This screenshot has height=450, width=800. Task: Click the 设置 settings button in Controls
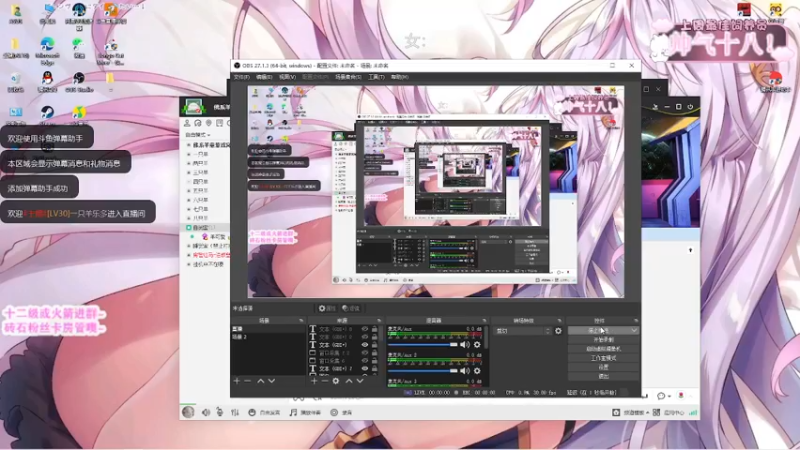(x=604, y=367)
